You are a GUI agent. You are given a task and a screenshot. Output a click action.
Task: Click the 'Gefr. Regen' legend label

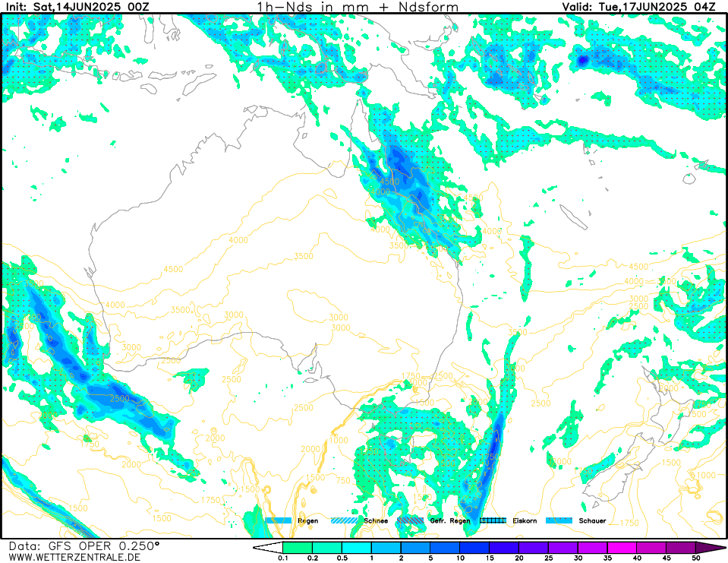pyautogui.click(x=450, y=520)
